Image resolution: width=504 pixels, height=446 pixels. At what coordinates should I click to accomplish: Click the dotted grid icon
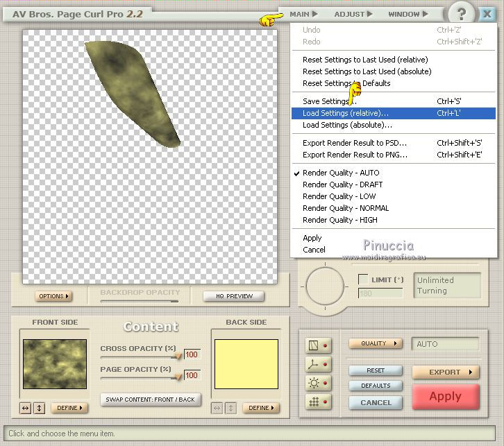(x=312, y=400)
